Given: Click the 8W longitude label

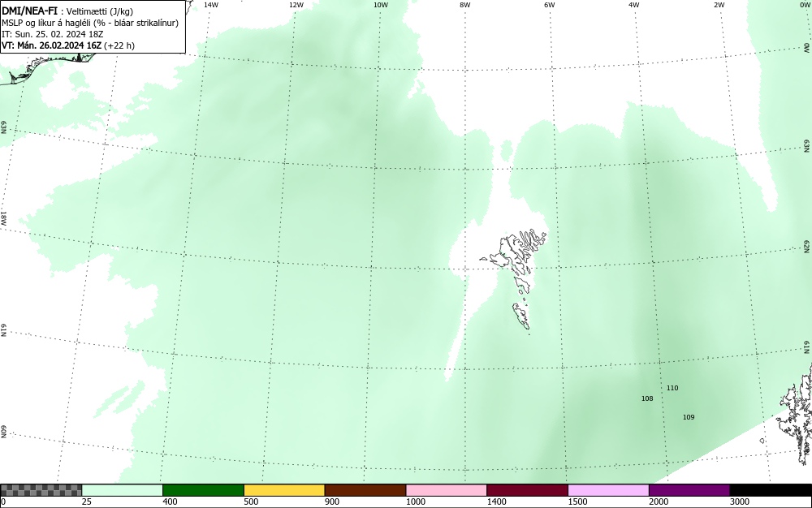Looking at the screenshot, I should 465,5.
